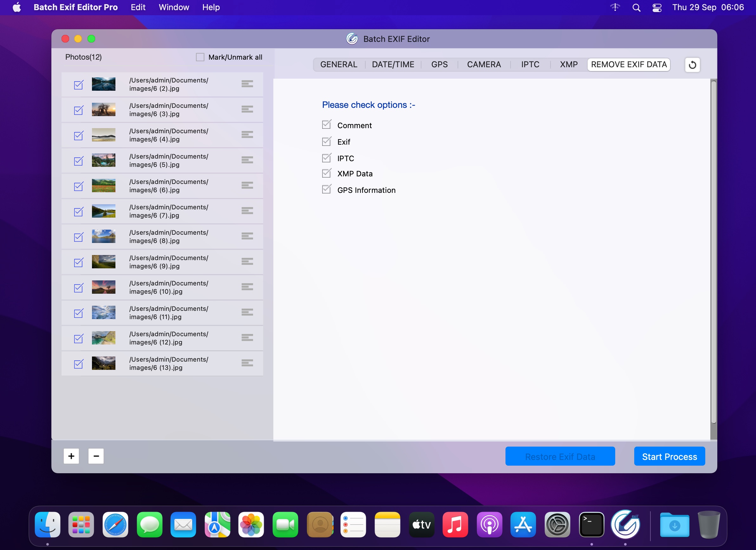Unmark photo images/6 (13).jpg checkbox
Viewport: 756px width, 550px height.
[x=78, y=364]
